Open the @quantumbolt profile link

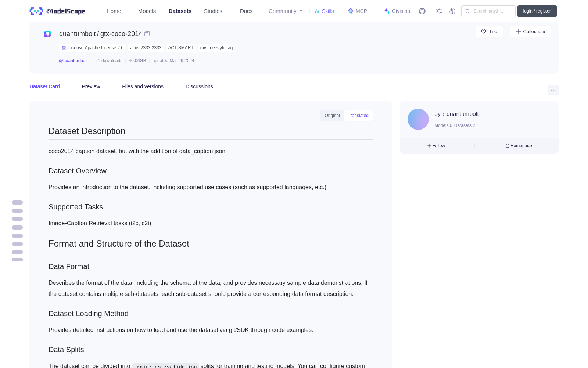(73, 61)
